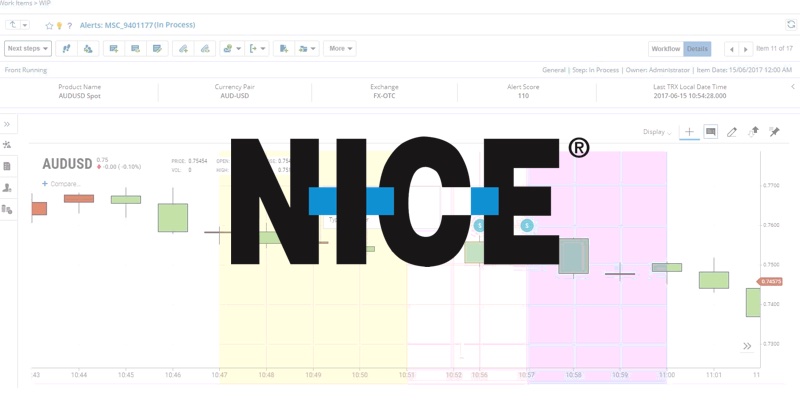
Task: Click the comment annotation icon above the chart
Action: pyautogui.click(x=711, y=132)
